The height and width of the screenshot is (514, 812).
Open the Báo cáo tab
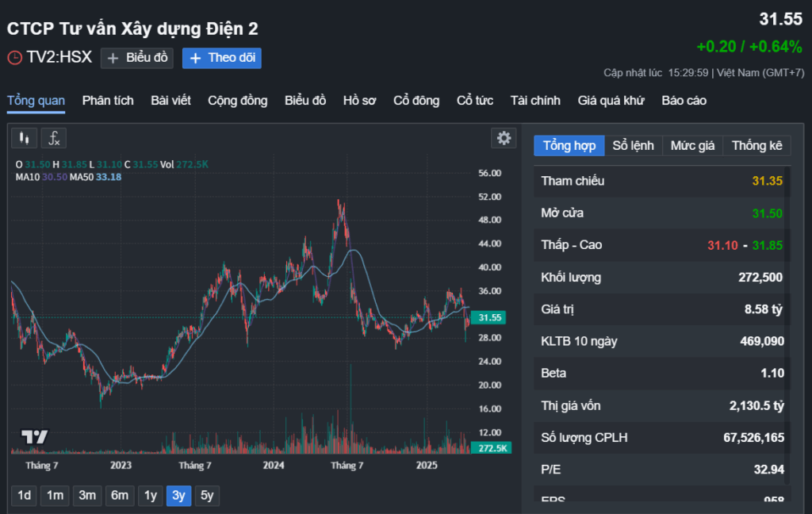684,101
